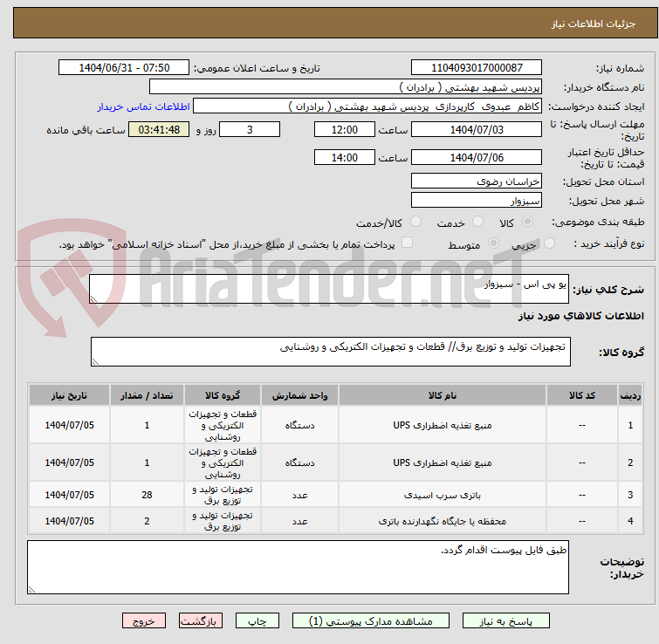This screenshot has height=644, width=659.
Task: Click the شماره نیاز field 1104093017000087
Action: [x=477, y=68]
